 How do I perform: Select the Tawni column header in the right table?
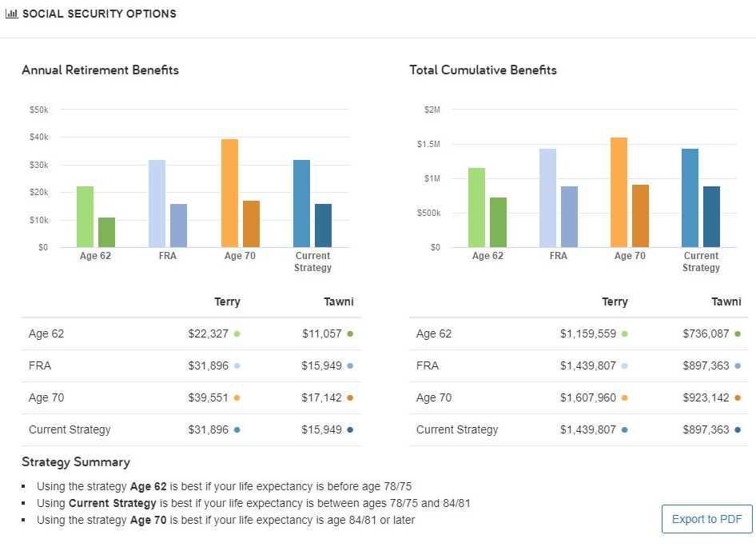[726, 301]
